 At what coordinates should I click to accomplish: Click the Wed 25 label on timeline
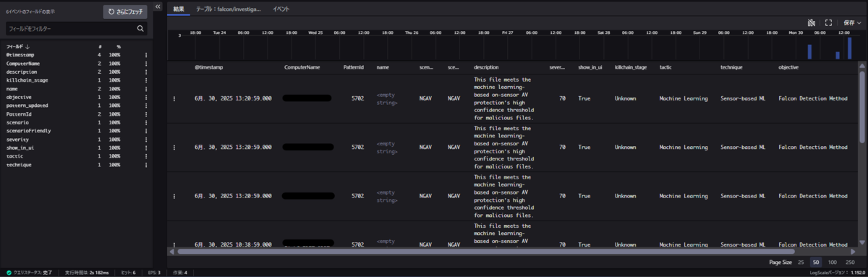(315, 33)
